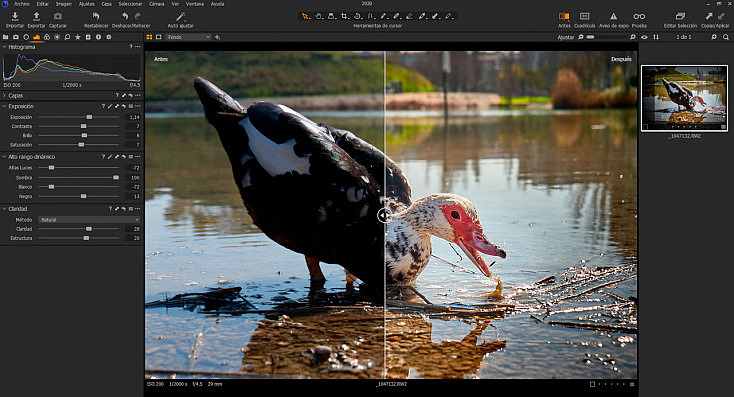Open the Library folder tool tab
The height and width of the screenshot is (397, 734).
[6, 37]
